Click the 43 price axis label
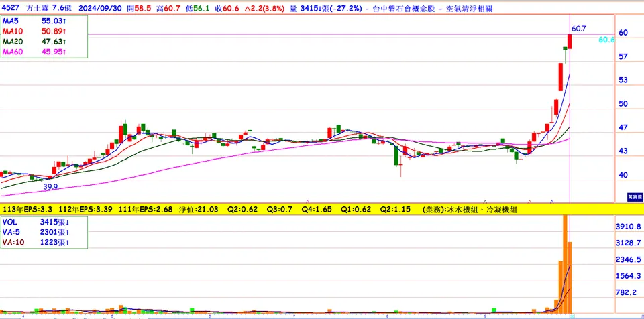The height and width of the screenshot is (319, 644). (x=623, y=151)
